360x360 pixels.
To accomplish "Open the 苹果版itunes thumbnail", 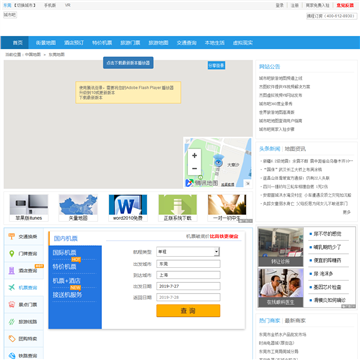I will coord(29,208).
